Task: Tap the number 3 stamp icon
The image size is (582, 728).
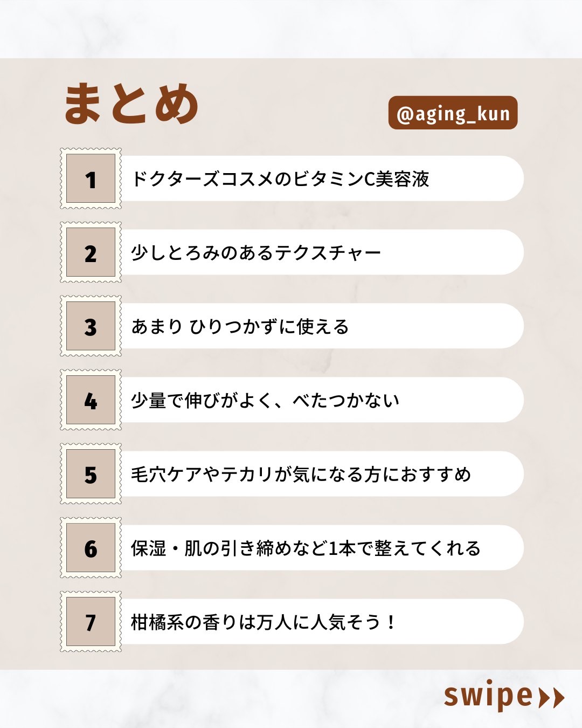Action: click(x=91, y=326)
